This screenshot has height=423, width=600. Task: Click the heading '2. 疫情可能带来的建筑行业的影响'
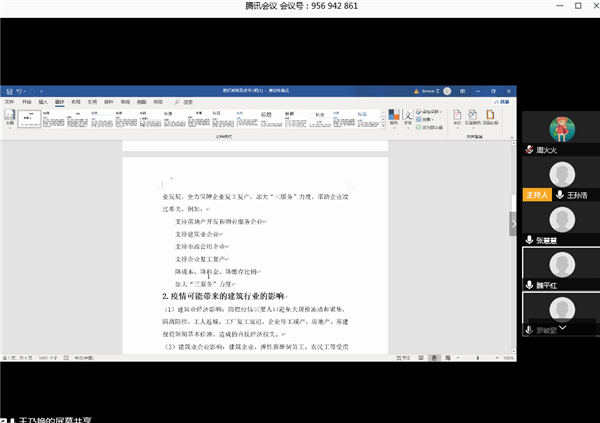(224, 296)
